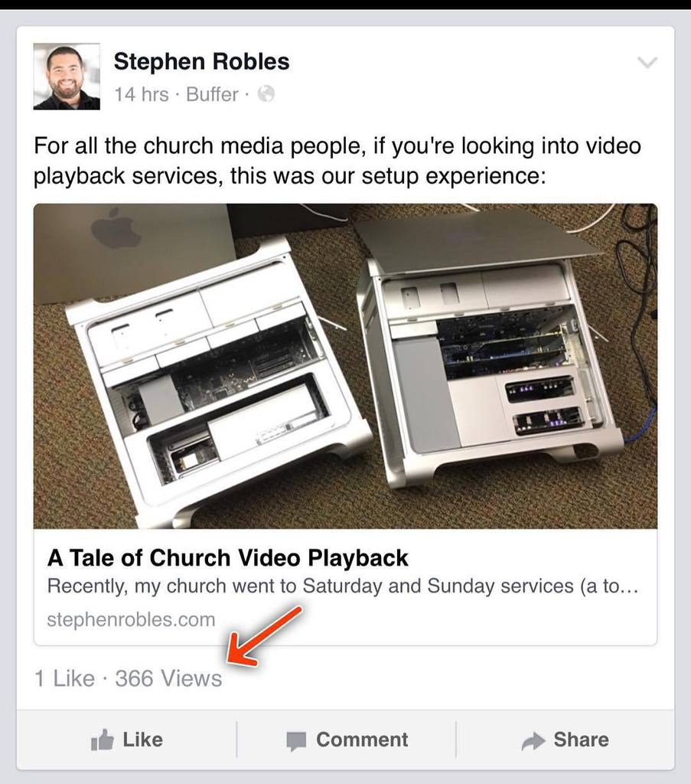691x784 pixels.
Task: Click the 366 Views count
Action: pos(168,678)
